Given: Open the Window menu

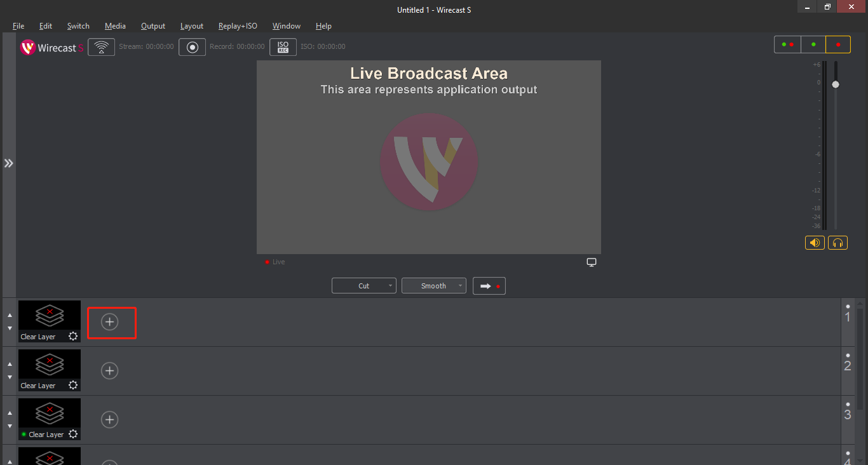Looking at the screenshot, I should coord(287,26).
